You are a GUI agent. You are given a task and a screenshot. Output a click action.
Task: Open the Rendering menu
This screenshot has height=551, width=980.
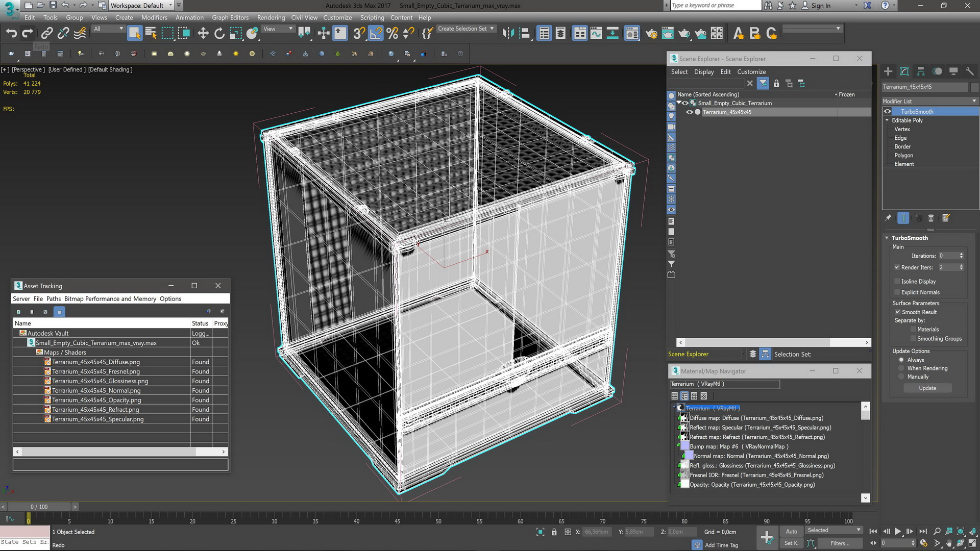pos(271,17)
